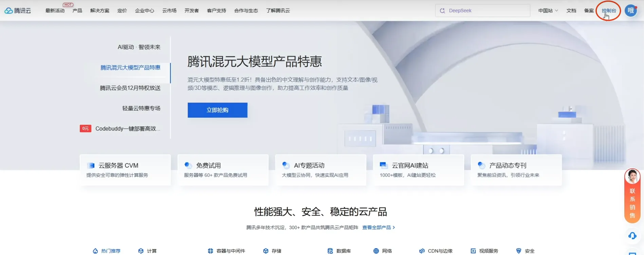Expand the 解决方案 menu

pyautogui.click(x=99, y=11)
